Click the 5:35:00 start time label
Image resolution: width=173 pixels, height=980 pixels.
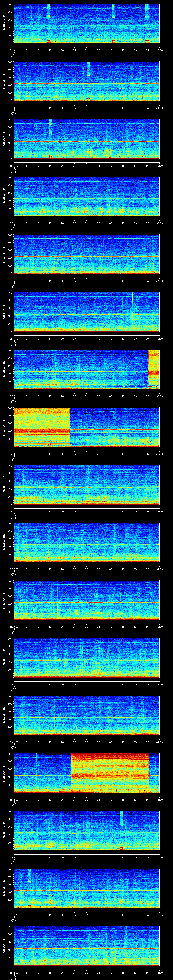click(14, 396)
